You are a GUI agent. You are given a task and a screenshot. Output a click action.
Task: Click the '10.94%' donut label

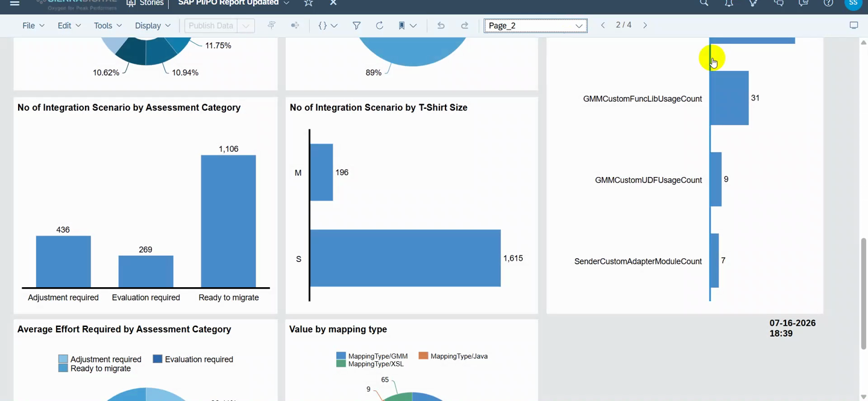(185, 73)
